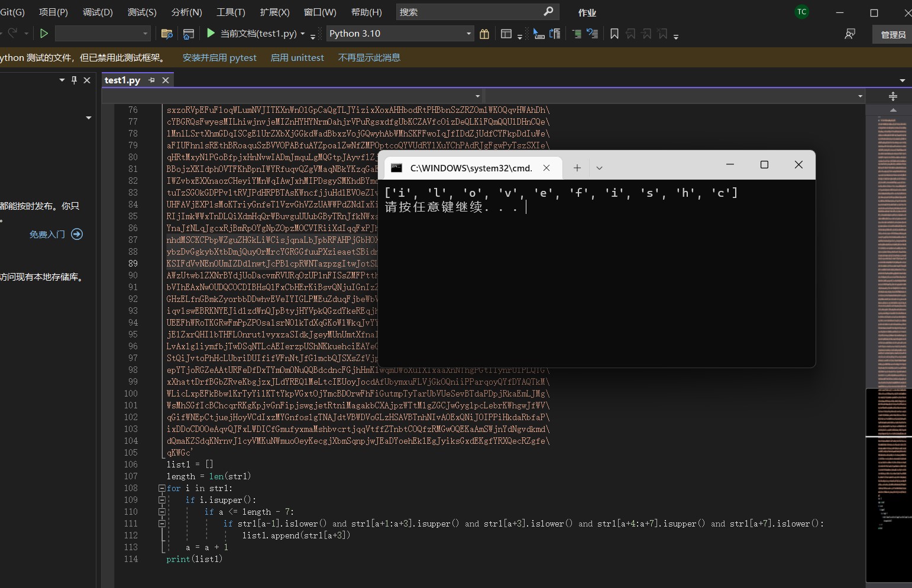Click the gift-box environment icon beside Python 3.10

click(x=484, y=34)
